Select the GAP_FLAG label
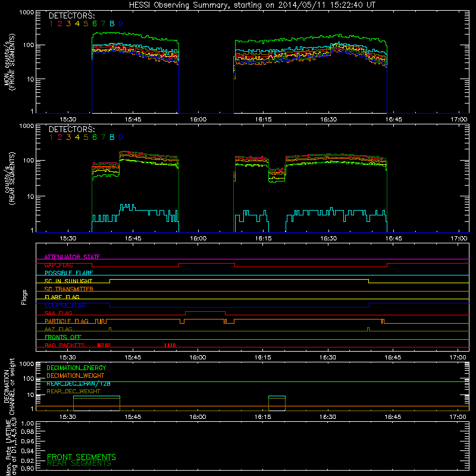This screenshot has width=476, height=476. [x=58, y=265]
